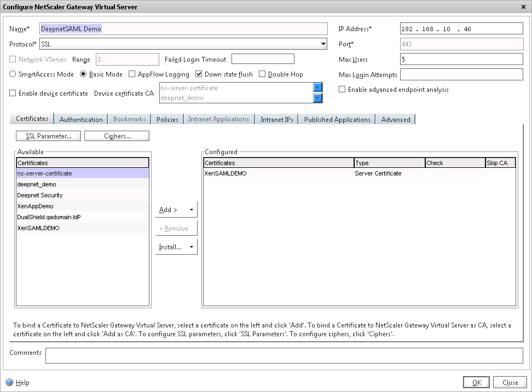Switch to the Authentication tab
This screenshot has height=392, width=532.
tap(81, 119)
